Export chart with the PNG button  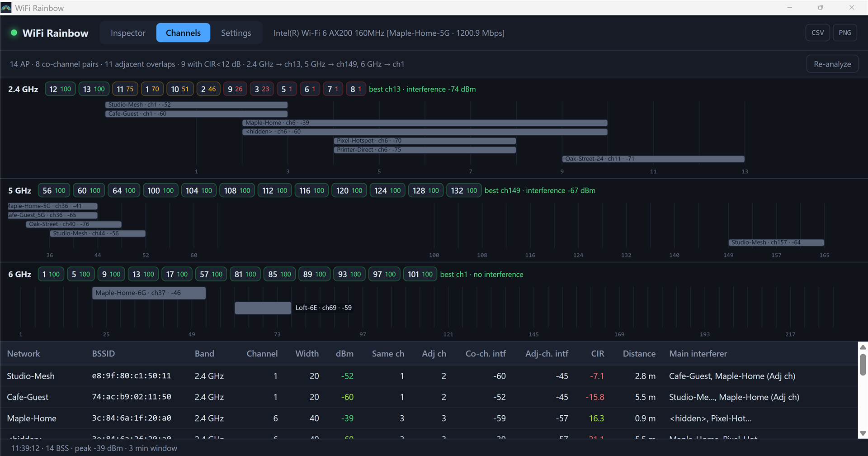[844, 33]
